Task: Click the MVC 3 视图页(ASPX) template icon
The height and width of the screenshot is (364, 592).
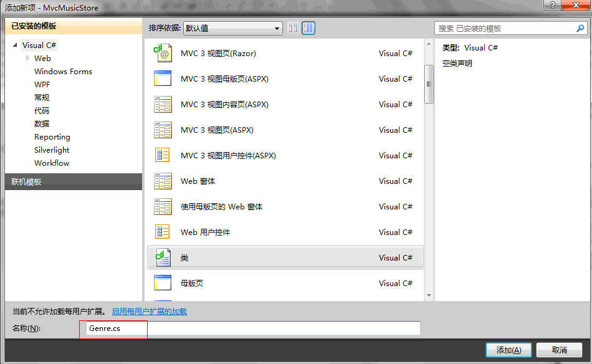Action: [x=163, y=130]
